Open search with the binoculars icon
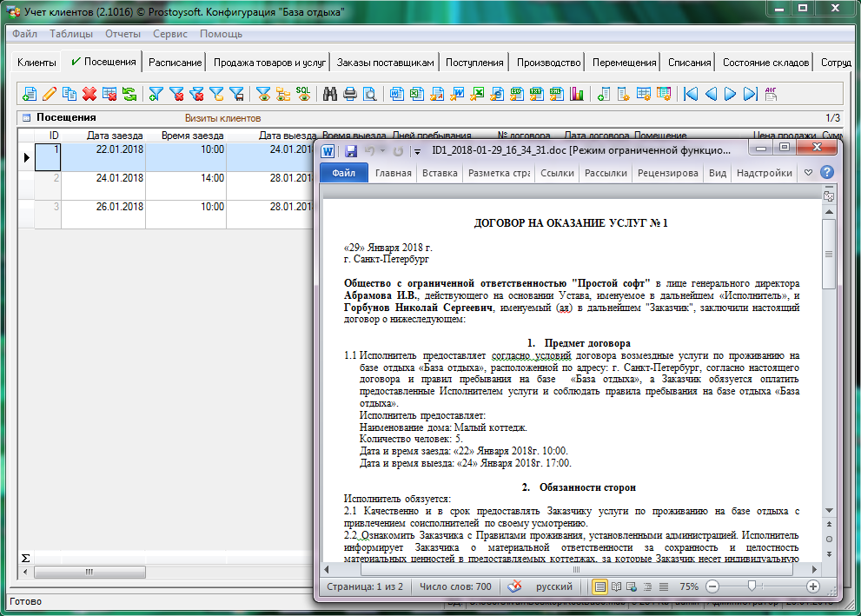 pyautogui.click(x=330, y=94)
